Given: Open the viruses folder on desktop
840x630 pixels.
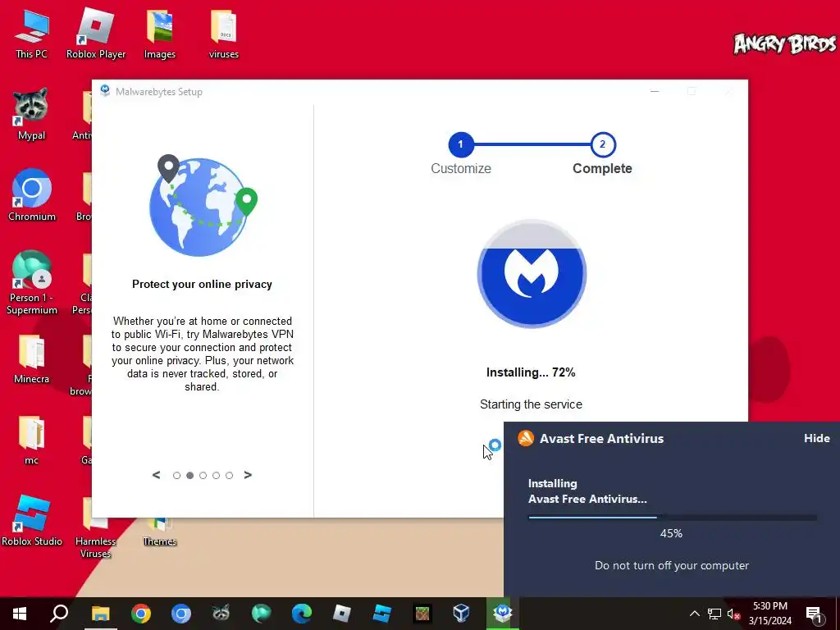Looking at the screenshot, I should click(223, 33).
